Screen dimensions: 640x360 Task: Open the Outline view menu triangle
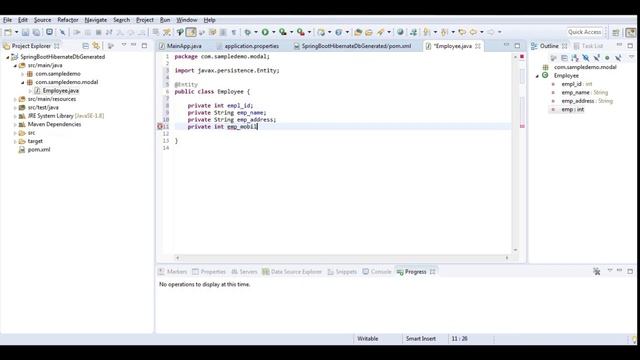click(x=631, y=57)
